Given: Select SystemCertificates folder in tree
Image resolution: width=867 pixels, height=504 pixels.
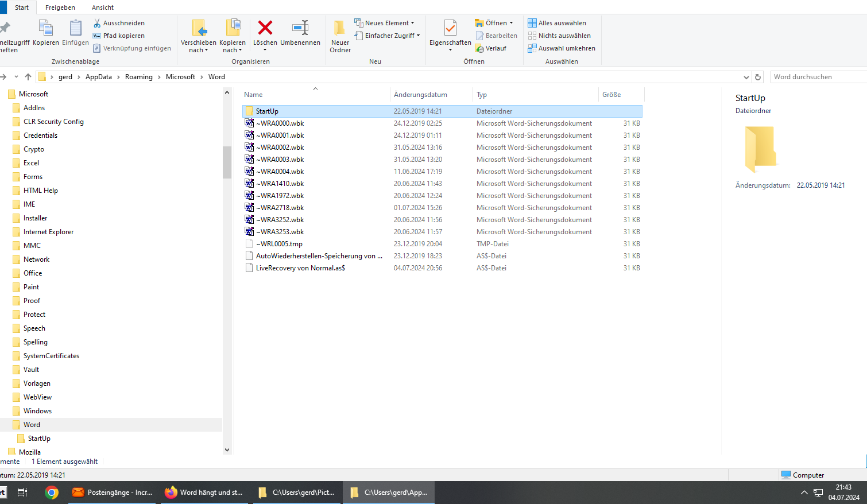Looking at the screenshot, I should tap(51, 356).
